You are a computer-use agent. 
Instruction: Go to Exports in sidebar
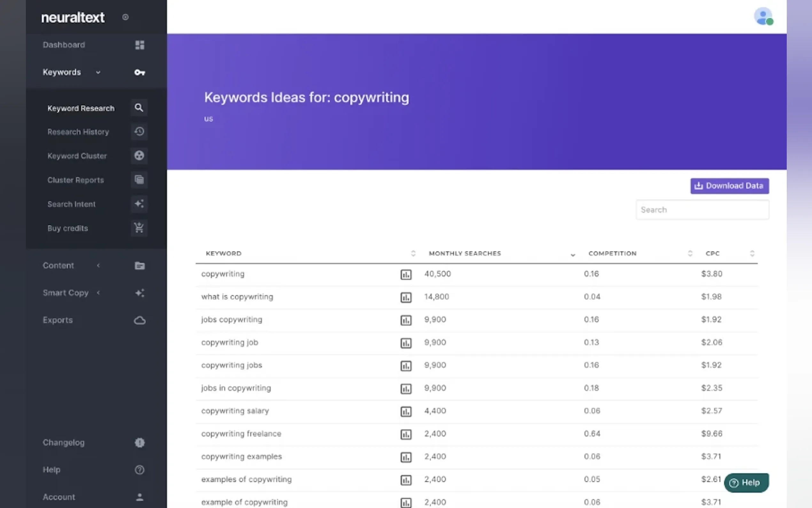point(58,320)
